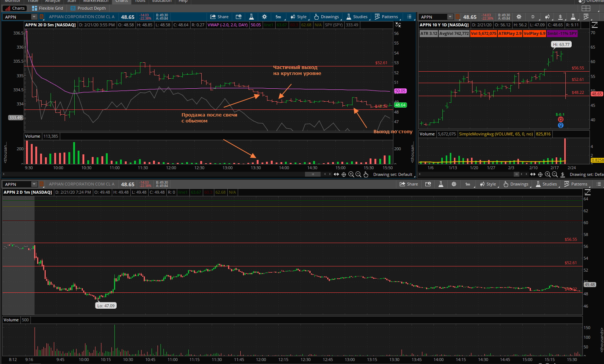Click the quick quote details icon on bottom chart
The height and width of the screenshot is (364, 604).
click(428, 184)
